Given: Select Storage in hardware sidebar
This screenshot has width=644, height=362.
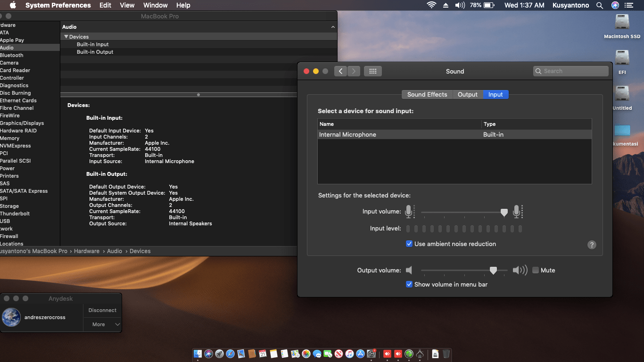Looking at the screenshot, I should (x=9, y=206).
